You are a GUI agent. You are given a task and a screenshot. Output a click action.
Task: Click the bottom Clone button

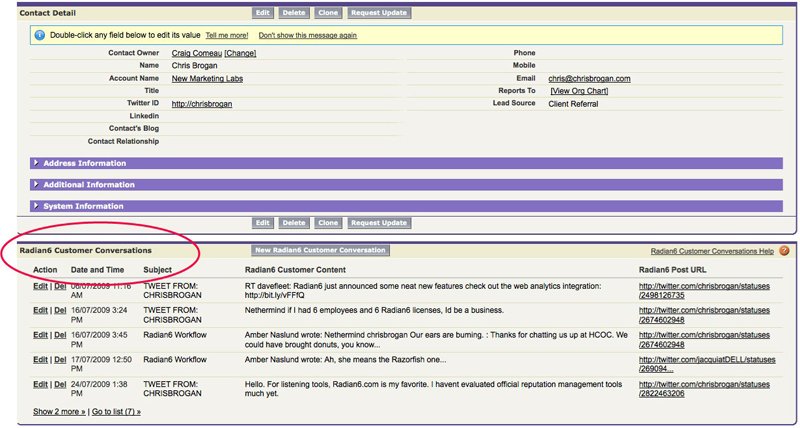pos(328,223)
